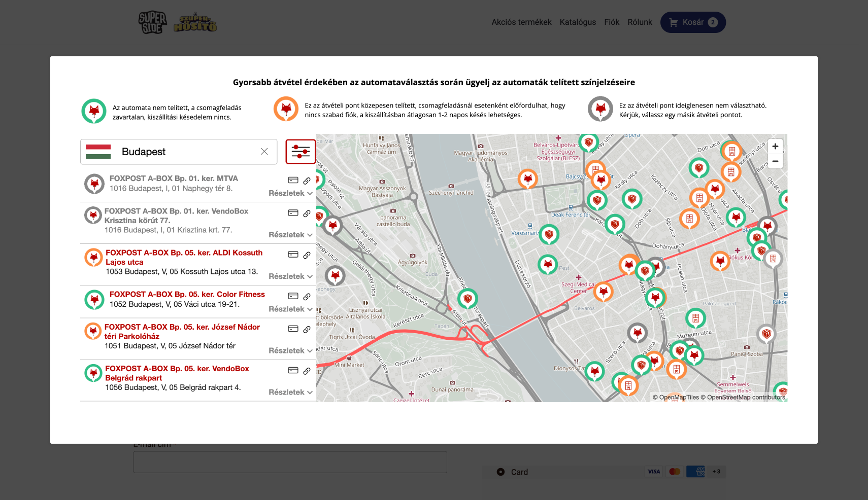Click card payment icon for Color Fitness
Screen dimensions: 868x500
tap(293, 296)
